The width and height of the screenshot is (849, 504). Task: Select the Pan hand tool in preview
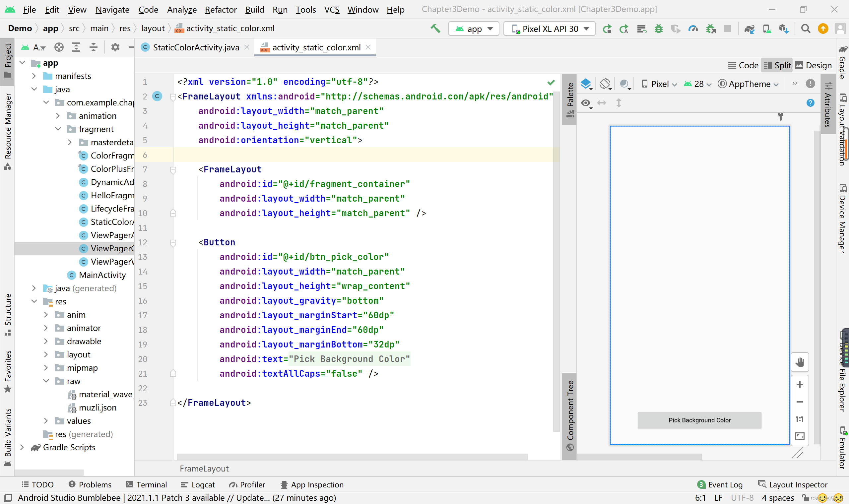(x=800, y=362)
